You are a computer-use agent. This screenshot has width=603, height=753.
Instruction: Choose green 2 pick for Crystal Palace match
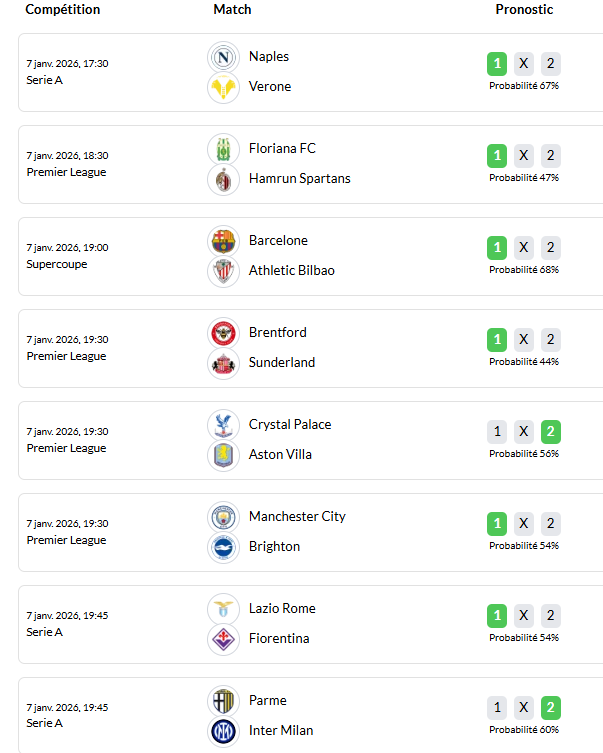551,432
